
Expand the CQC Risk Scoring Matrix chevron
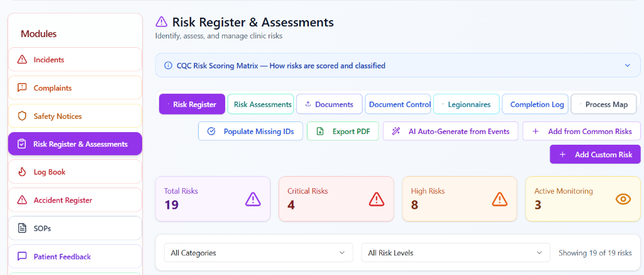[x=627, y=65]
